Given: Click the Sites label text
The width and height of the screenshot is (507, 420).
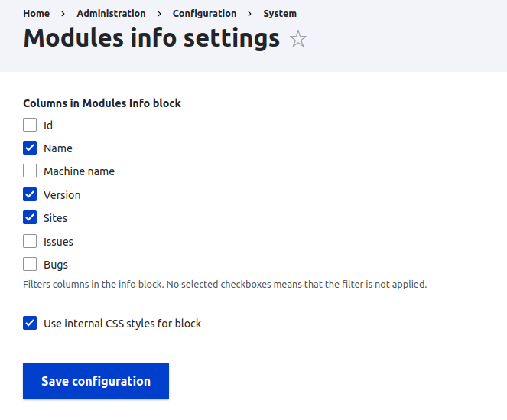Looking at the screenshot, I should pos(56,218).
